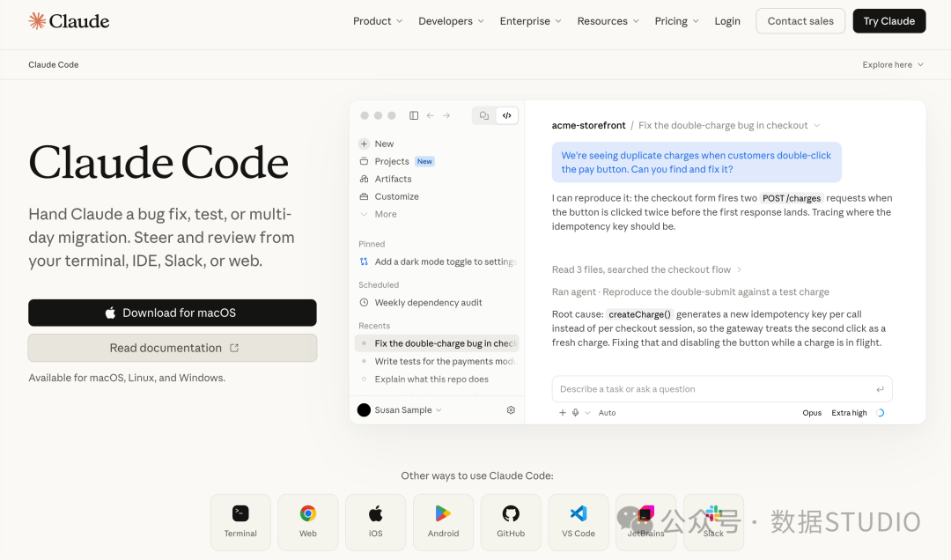Click the usage ring icon near Extra high
951x560 pixels.
click(x=881, y=413)
